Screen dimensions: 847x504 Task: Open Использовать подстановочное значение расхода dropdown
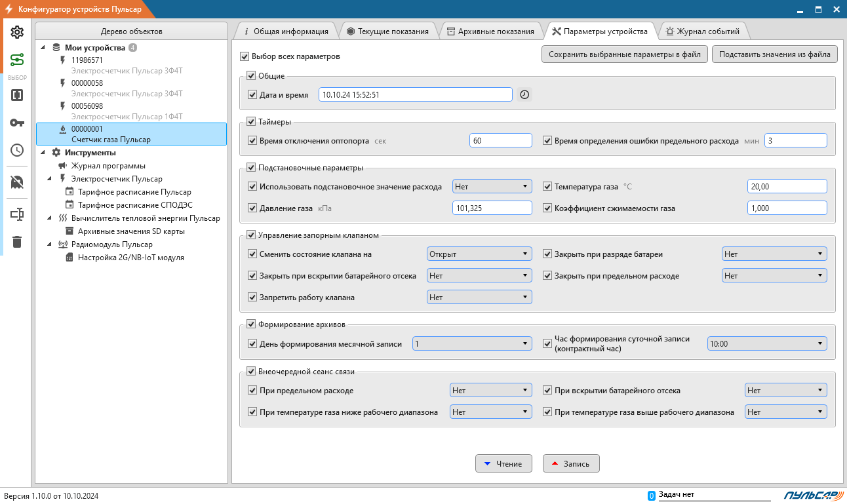[x=492, y=186]
